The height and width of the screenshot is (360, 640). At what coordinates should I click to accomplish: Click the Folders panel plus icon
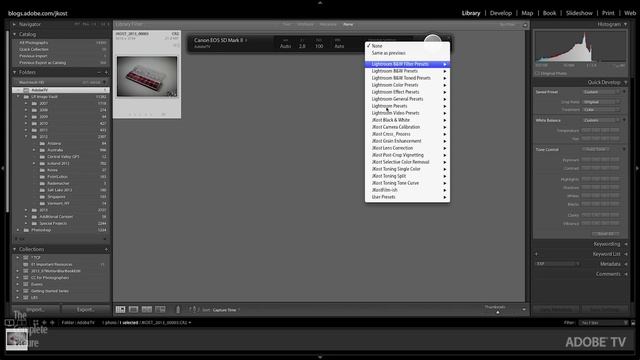pyautogui.click(x=106, y=72)
